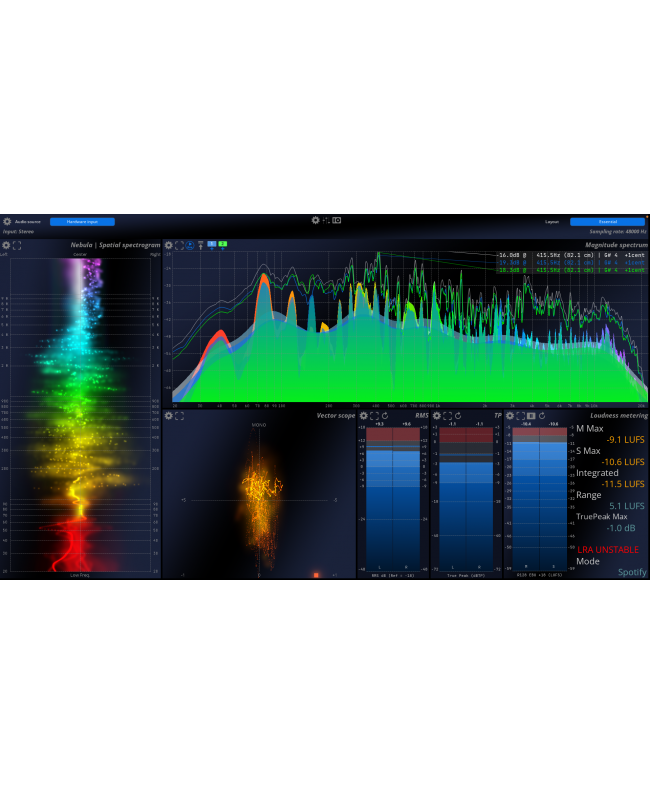
Task: Open Vector scope settings gear
Action: 169,416
